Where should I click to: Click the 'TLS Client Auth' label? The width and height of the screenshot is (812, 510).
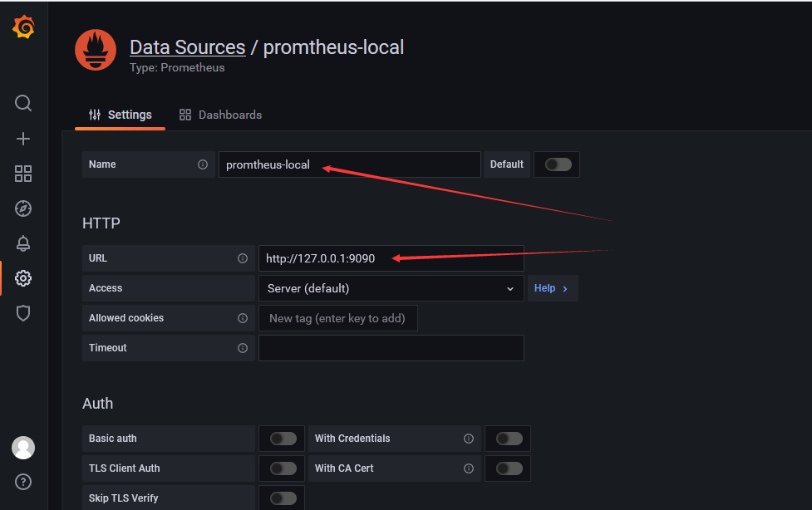(125, 468)
